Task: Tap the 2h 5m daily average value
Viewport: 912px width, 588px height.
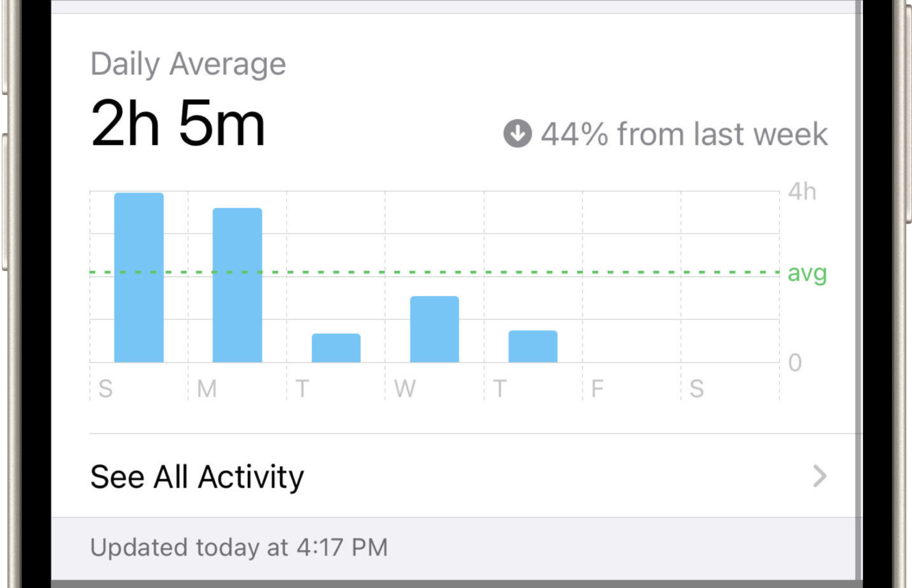Action: 178,123
